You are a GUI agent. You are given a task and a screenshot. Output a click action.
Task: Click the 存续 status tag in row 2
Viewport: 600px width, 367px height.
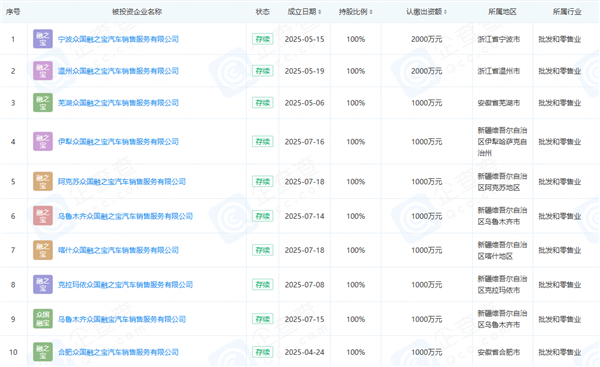(262, 71)
